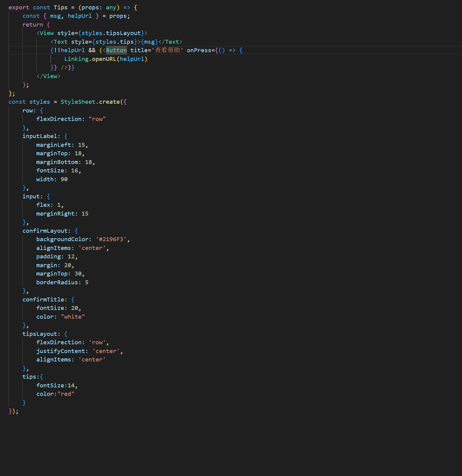Click the final '});' closing line

[14, 411]
